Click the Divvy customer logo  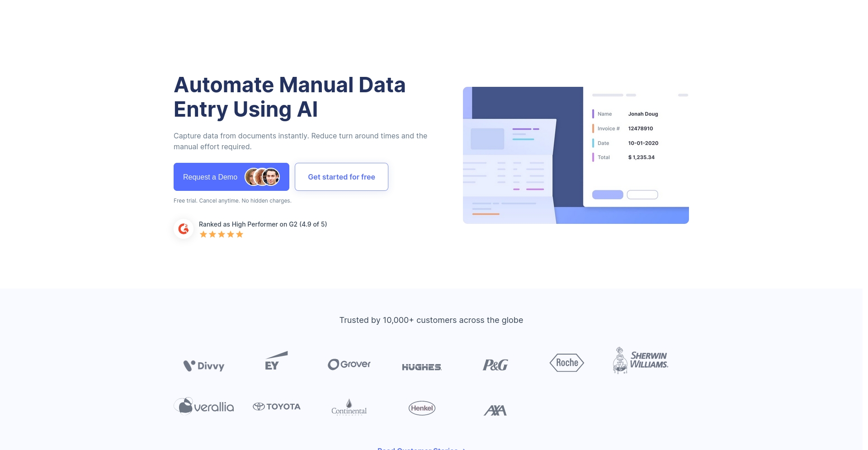coord(204,365)
